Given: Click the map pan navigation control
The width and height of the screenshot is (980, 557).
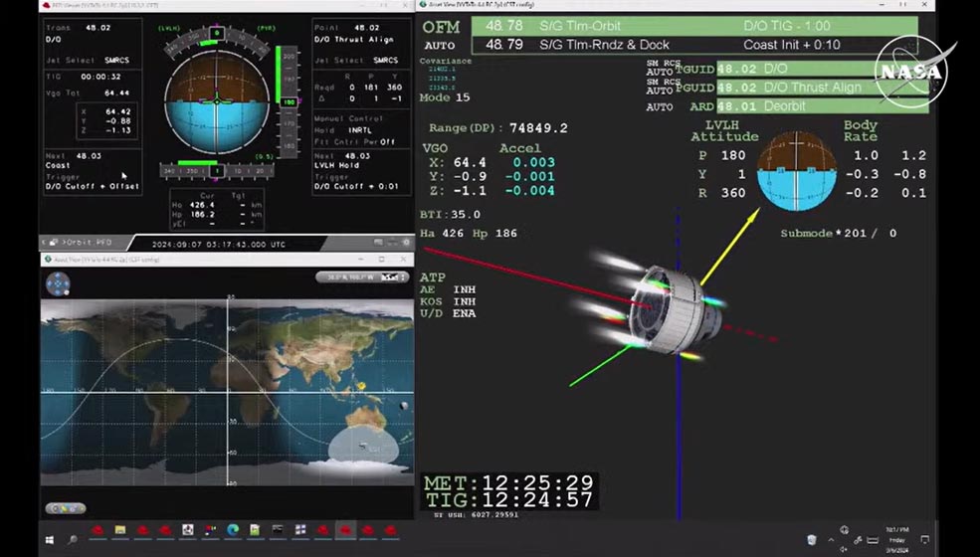Looking at the screenshot, I should (x=58, y=283).
